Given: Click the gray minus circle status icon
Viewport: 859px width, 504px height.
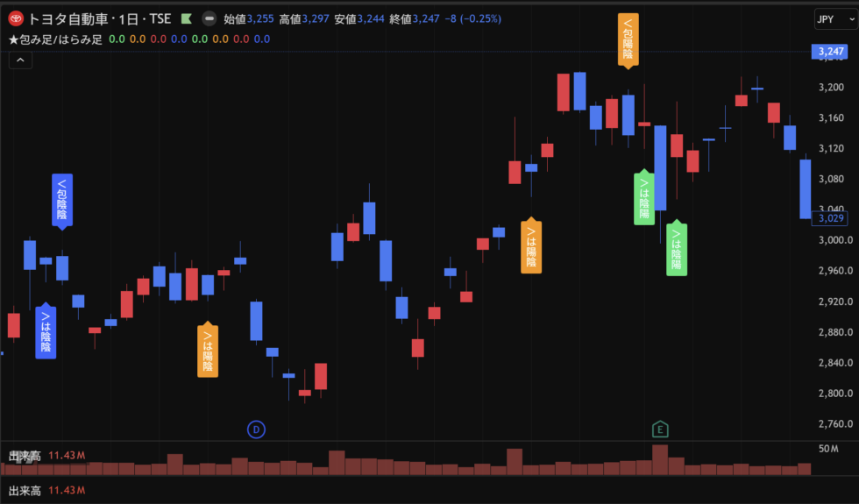Looking at the screenshot, I should [209, 18].
